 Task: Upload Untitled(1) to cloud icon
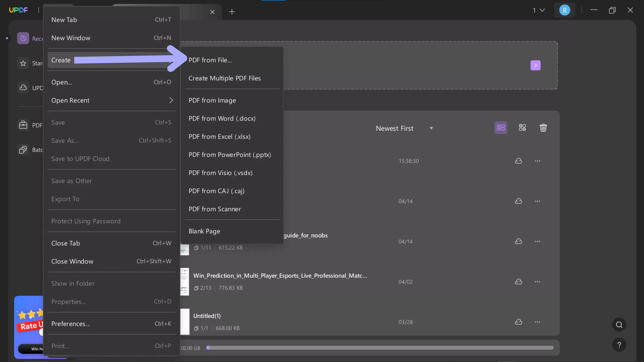click(518, 322)
